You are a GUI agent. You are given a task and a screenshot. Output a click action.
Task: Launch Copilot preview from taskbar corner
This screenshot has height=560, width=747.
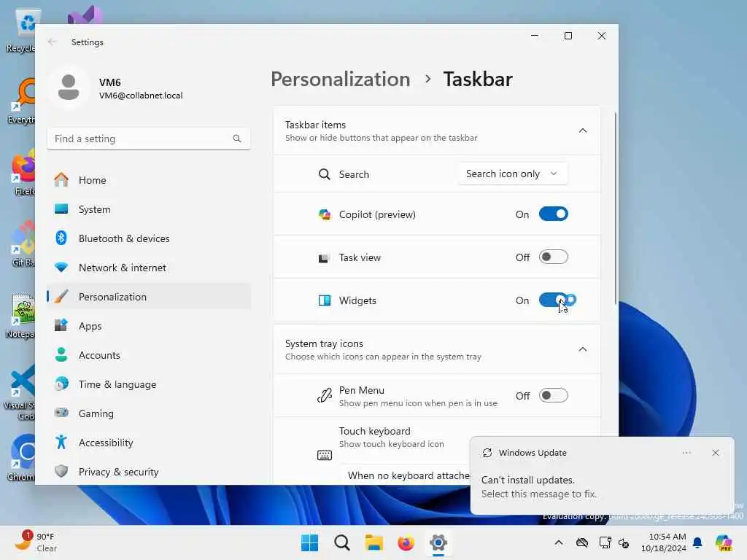(x=723, y=542)
